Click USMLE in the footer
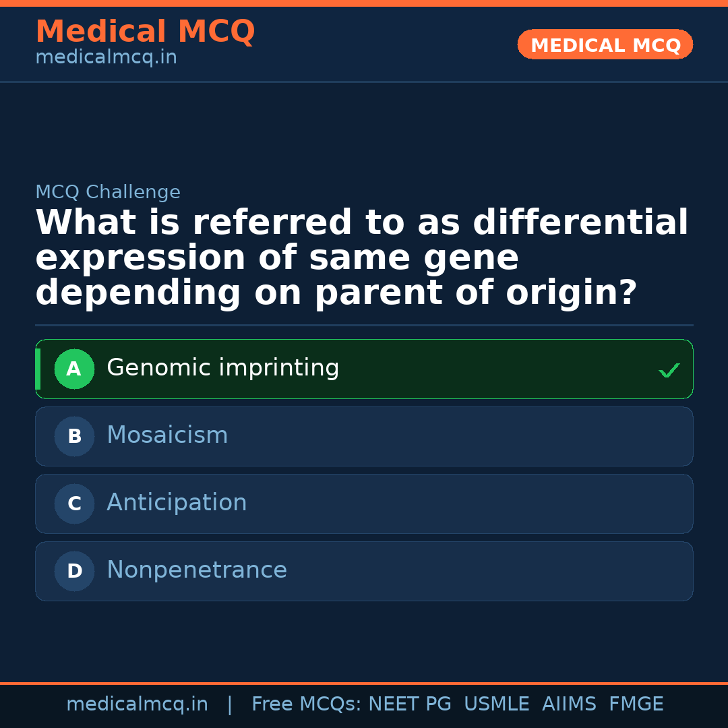Viewport: 728px width, 728px height. (x=496, y=704)
